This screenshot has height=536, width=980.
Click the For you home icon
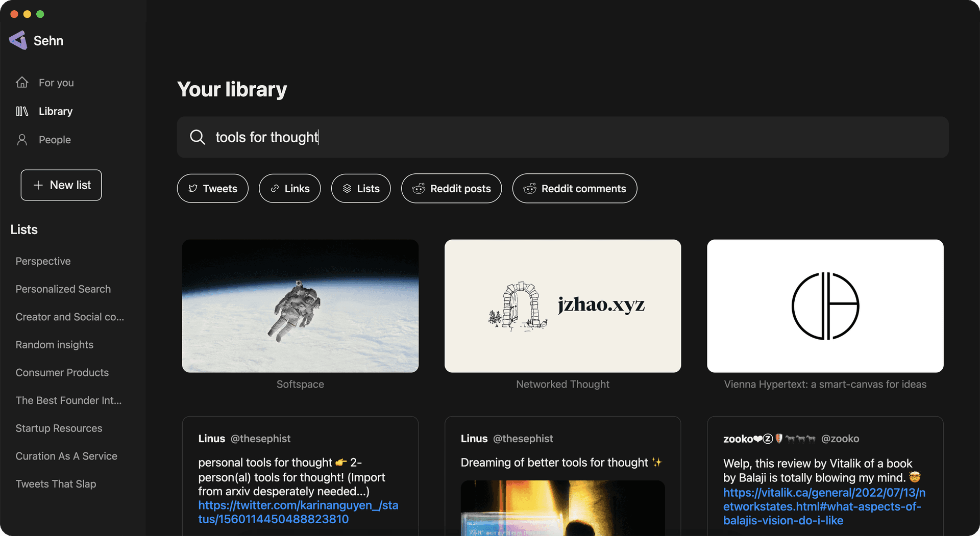(22, 83)
